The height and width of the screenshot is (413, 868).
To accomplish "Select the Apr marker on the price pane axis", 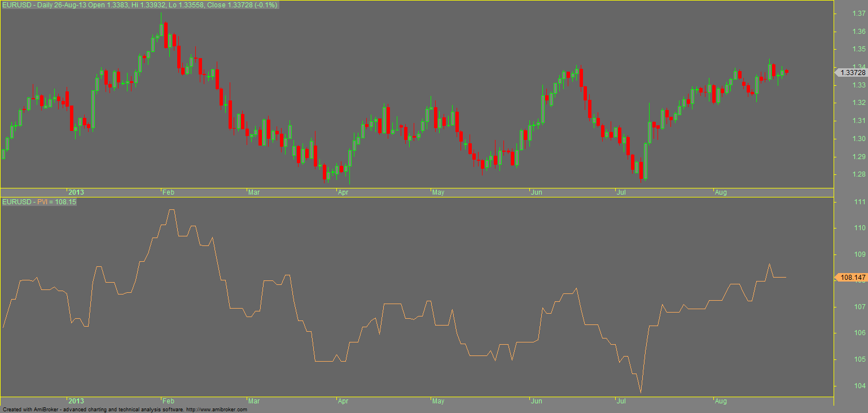I will (x=343, y=192).
